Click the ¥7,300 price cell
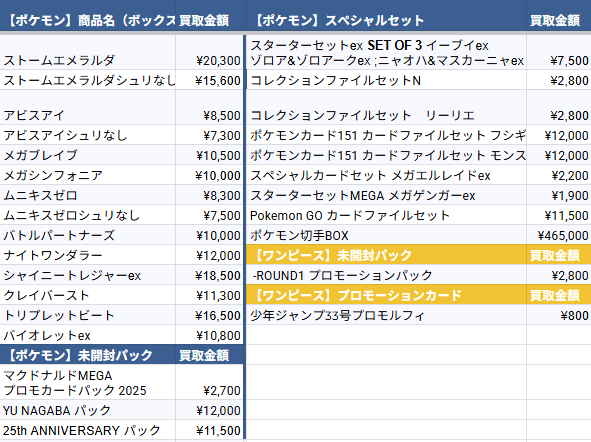Screen dimensions: 591x442 210,135
